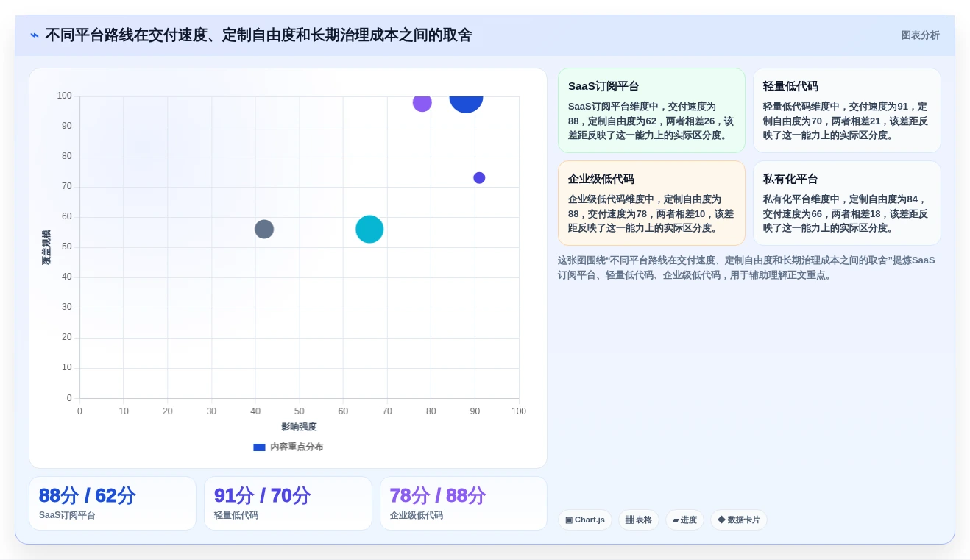
Task: Click the 78分 / 88分 stat card
Action: pos(464,503)
